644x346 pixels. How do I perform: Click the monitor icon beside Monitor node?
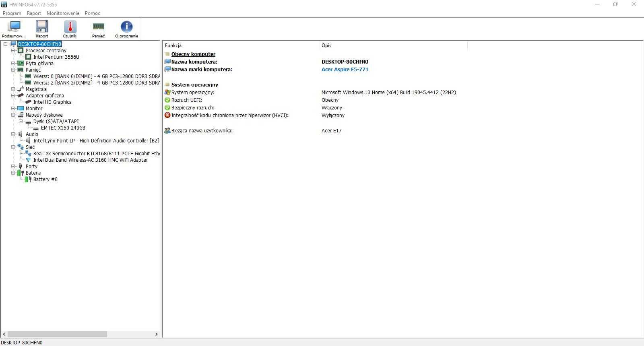21,109
